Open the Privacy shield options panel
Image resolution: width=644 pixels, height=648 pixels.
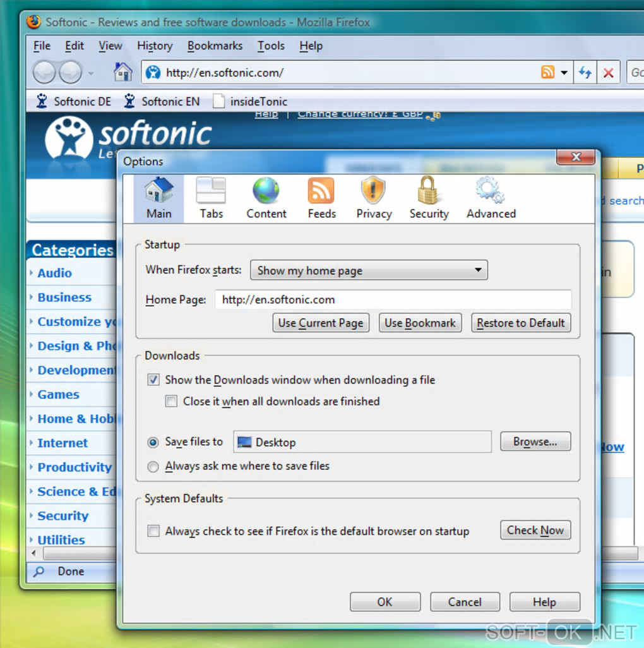(374, 199)
